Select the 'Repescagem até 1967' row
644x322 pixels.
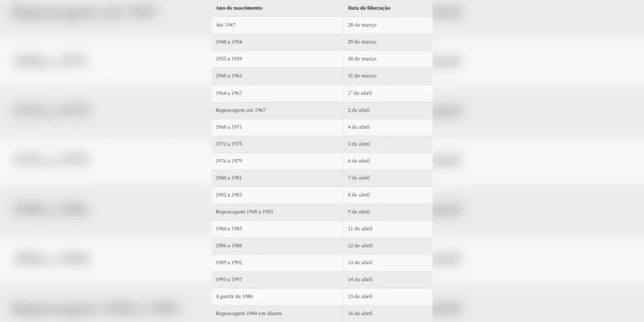[322, 110]
